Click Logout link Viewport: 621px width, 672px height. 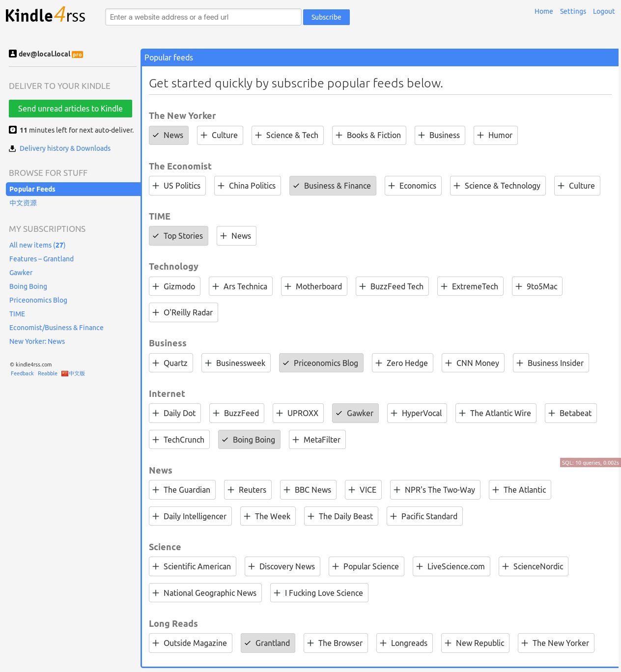604,11
